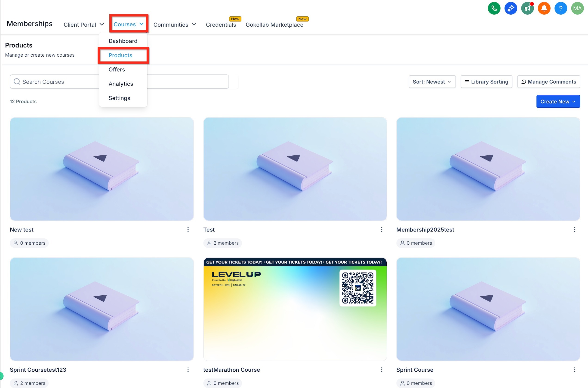The width and height of the screenshot is (588, 388).
Task: Expand the Communities dropdown
Action: point(175,24)
